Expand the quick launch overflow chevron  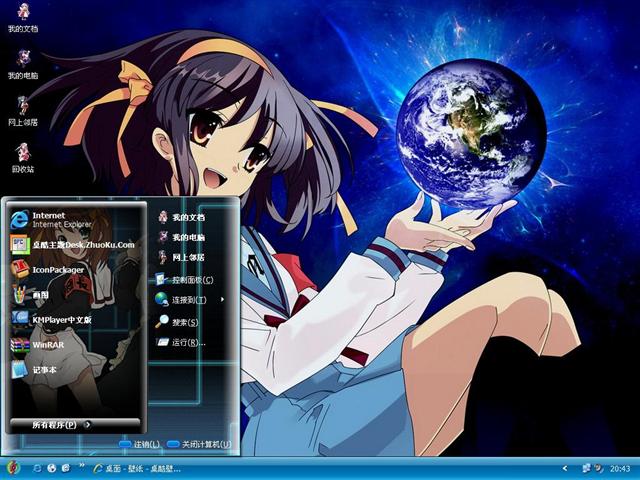tap(81, 466)
